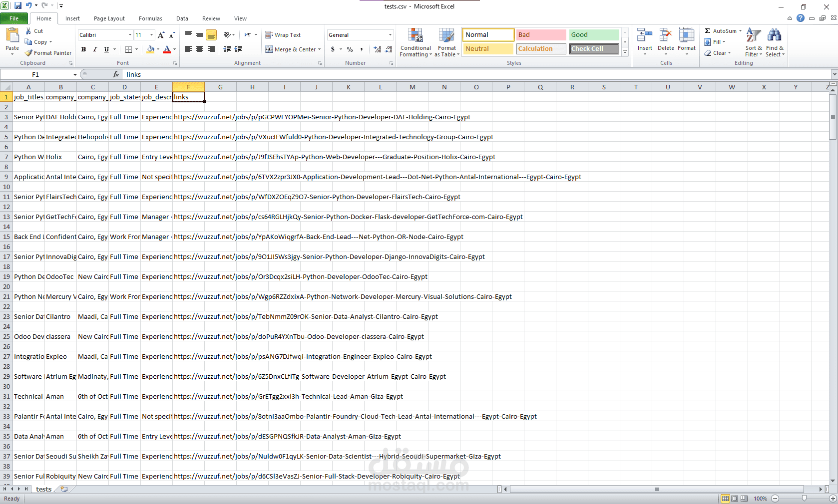838x504 pixels.
Task: Toggle Align Text Left
Action: [188, 49]
